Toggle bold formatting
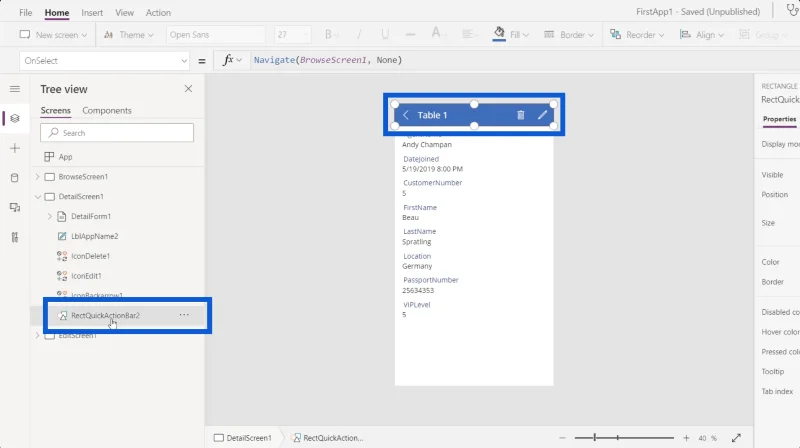800x448 pixels. [328, 35]
